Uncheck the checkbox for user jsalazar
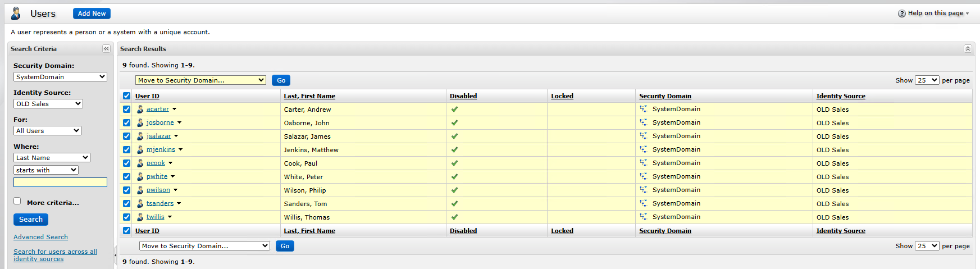Screen dimensions: 980x269 (126, 136)
